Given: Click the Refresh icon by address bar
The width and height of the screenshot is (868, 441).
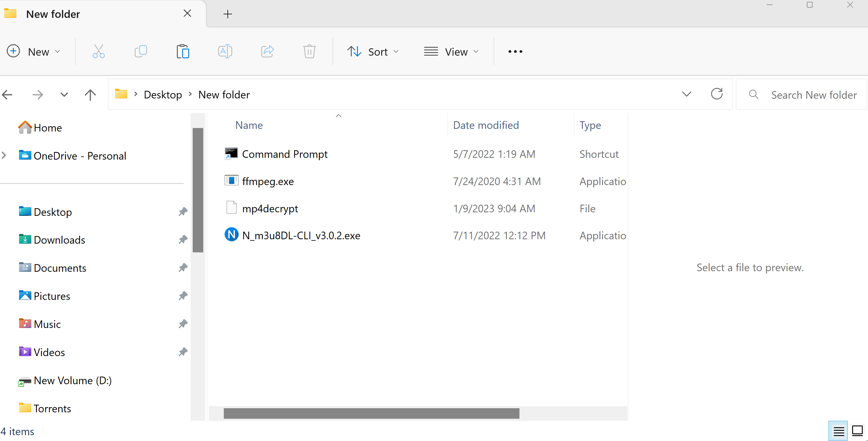Looking at the screenshot, I should [x=716, y=94].
